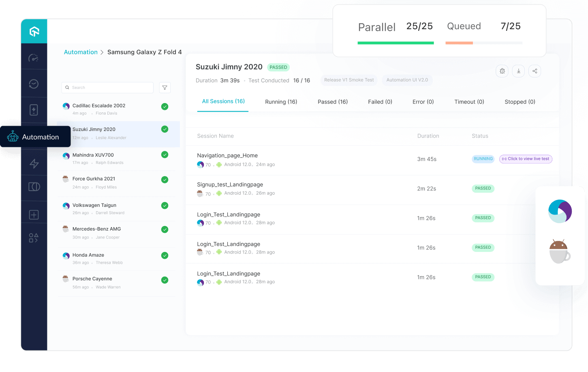Select the plus-square icon in the sidebar
The height and width of the screenshot is (372, 588).
[x=34, y=214]
